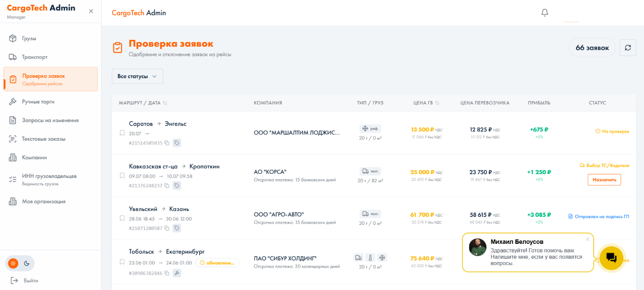Click the Назначить button
This screenshot has width=644, height=290.
click(604, 180)
